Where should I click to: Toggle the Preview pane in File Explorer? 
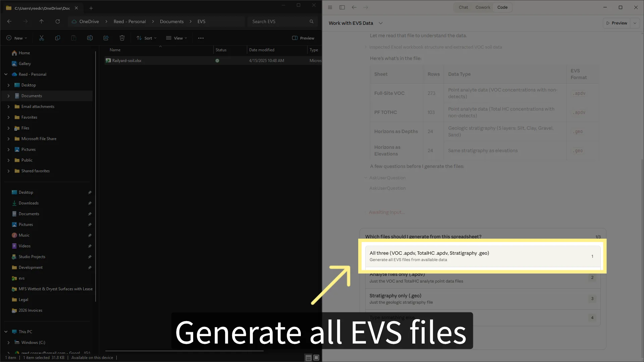[303, 38]
